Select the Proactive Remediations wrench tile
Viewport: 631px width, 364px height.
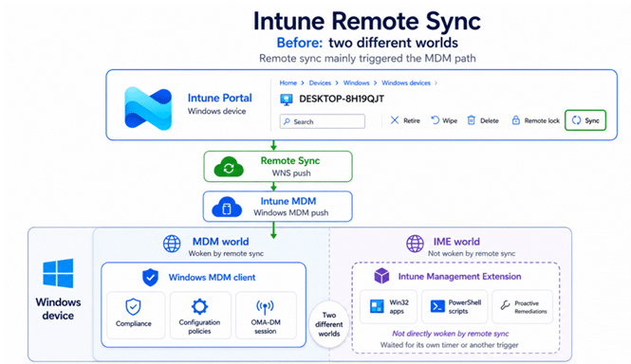pyautogui.click(x=522, y=306)
